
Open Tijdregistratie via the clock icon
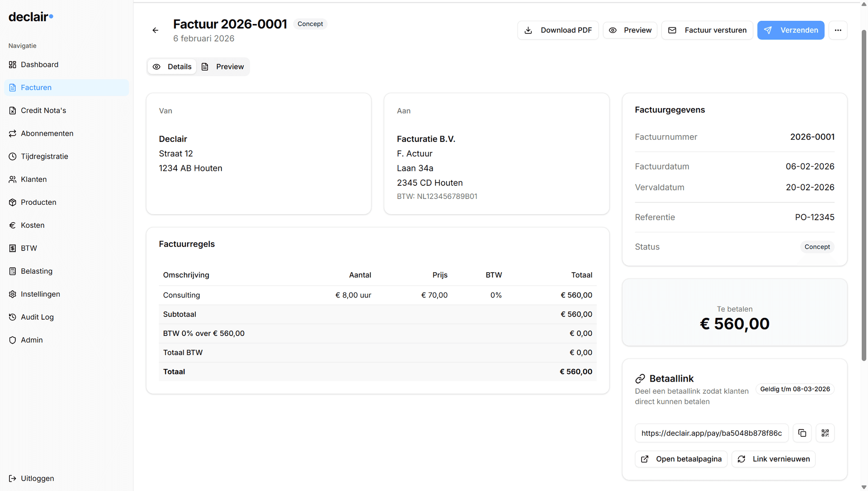(13, 156)
